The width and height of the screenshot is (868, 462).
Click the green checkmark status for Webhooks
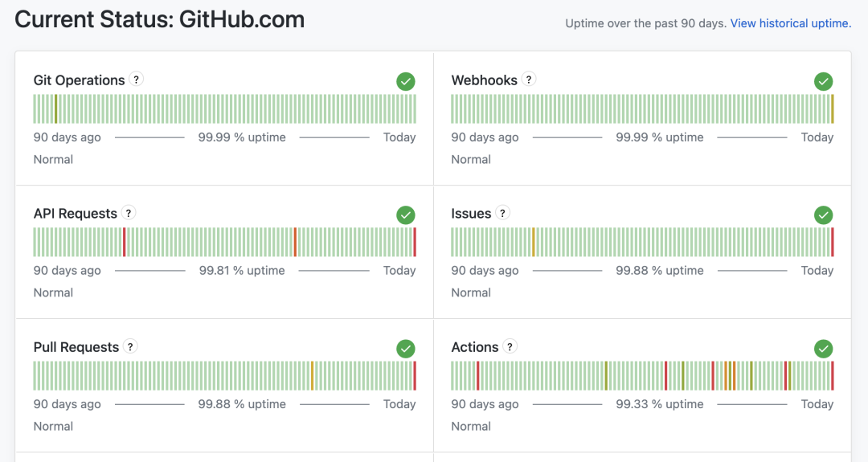[824, 81]
